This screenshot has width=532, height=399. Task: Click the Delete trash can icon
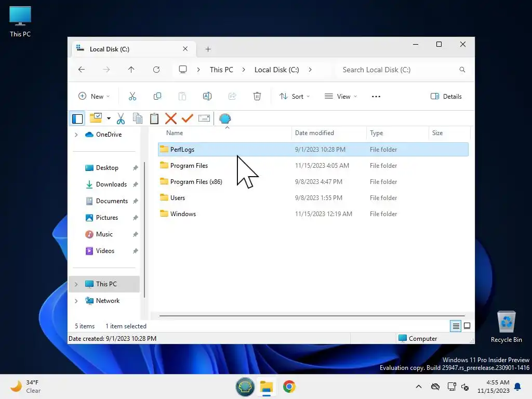(x=257, y=96)
